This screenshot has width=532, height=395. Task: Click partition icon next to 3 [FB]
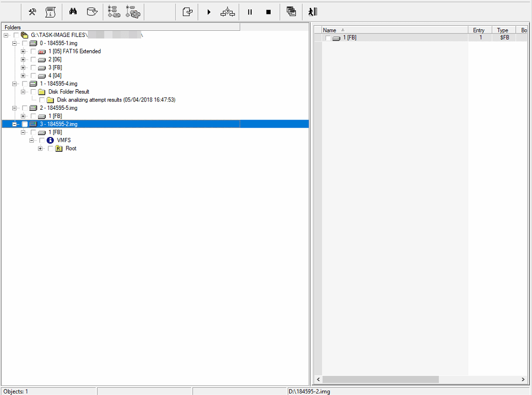point(42,68)
